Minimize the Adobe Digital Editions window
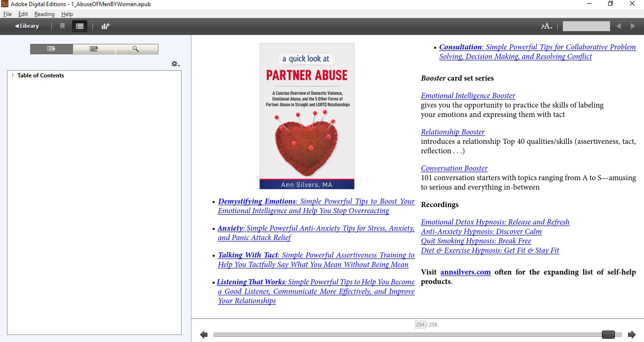This screenshot has width=644, height=342. point(589,4)
